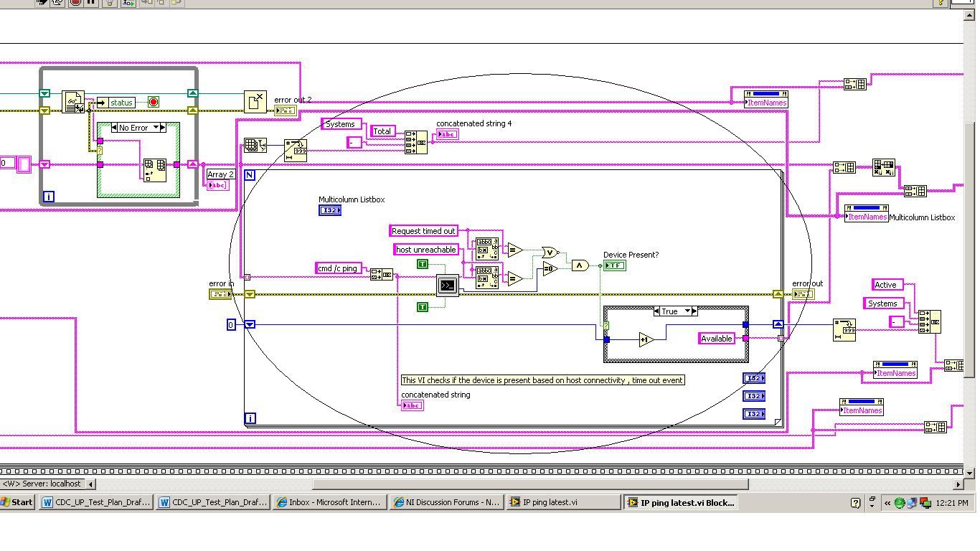Image resolution: width=980 pixels, height=551 pixels.
Task: Click vertical scrollbar down arrow
Action: pos(970,474)
